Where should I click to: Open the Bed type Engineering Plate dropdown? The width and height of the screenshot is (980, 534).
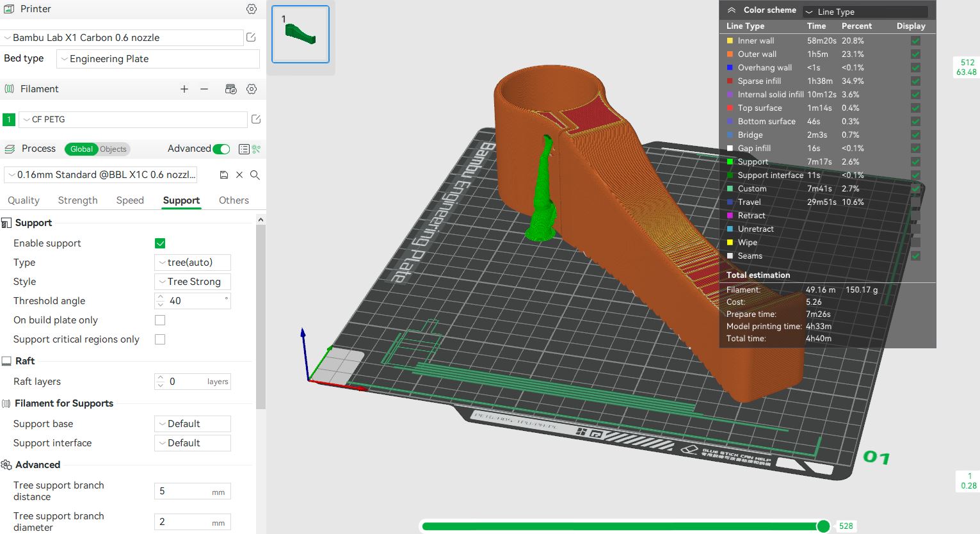(x=158, y=59)
